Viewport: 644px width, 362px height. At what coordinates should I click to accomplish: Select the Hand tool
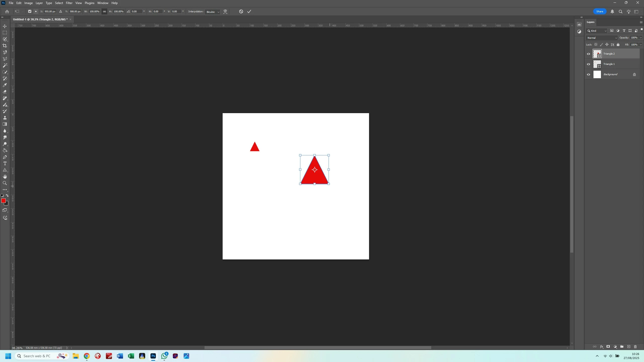tap(5, 177)
